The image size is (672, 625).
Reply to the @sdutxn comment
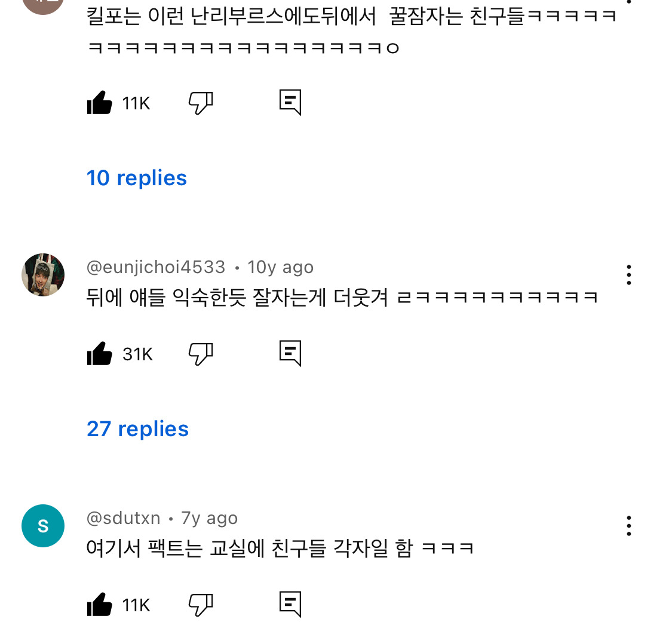[290, 605]
